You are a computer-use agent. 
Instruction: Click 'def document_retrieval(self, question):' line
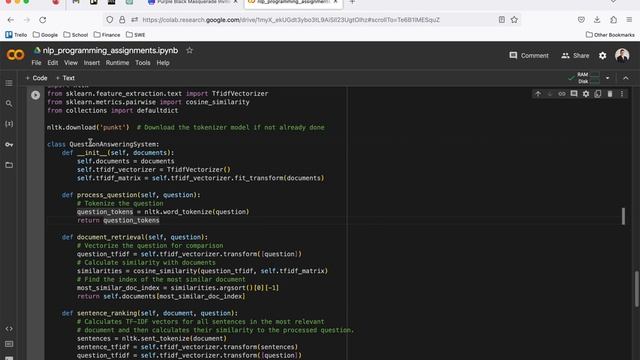click(135, 237)
